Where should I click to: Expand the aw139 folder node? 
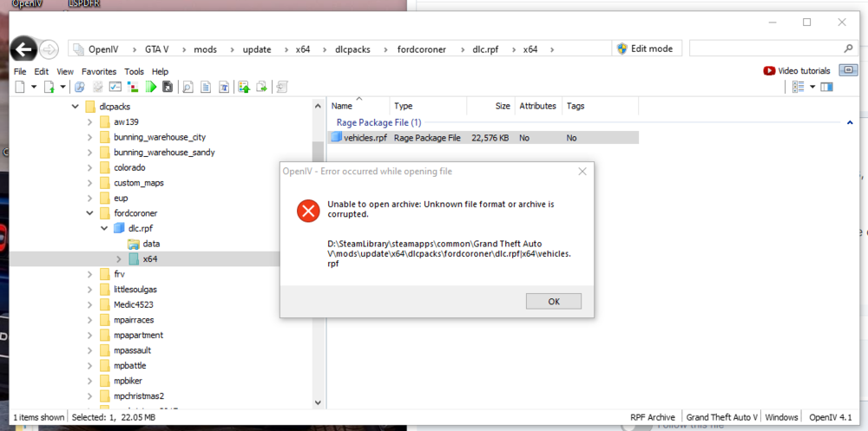click(89, 121)
